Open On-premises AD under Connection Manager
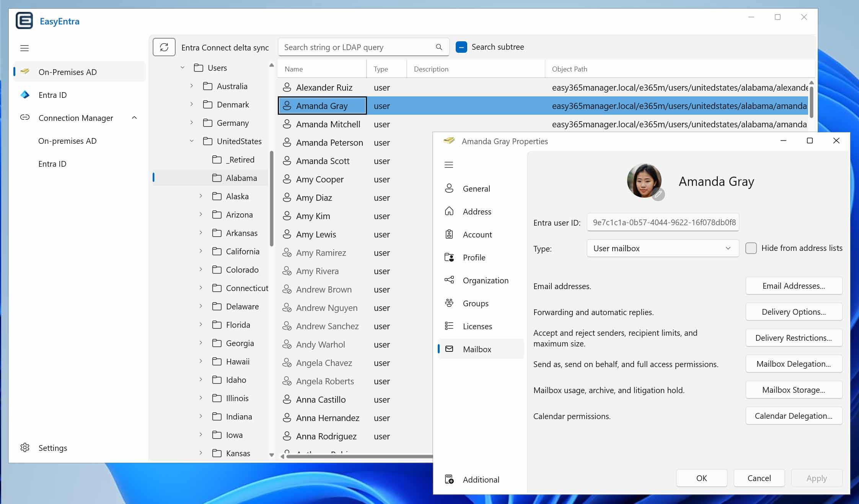Image resolution: width=859 pixels, height=504 pixels. click(67, 141)
